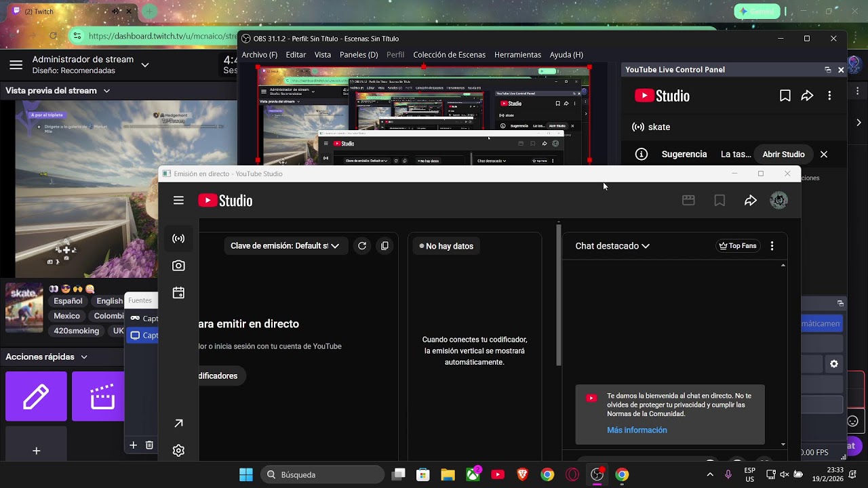This screenshot has height=488, width=868.
Task: Click the Español tag
Action: click(68, 301)
